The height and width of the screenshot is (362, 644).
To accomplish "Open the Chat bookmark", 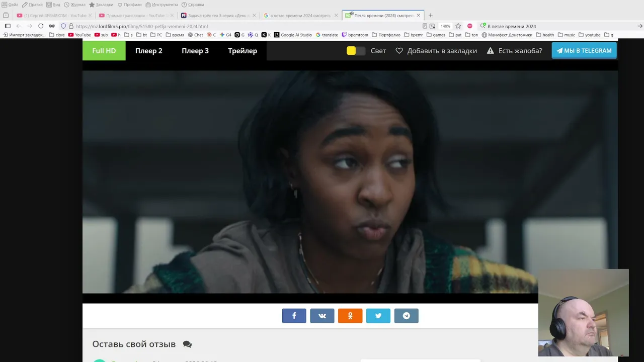I will (x=195, y=35).
